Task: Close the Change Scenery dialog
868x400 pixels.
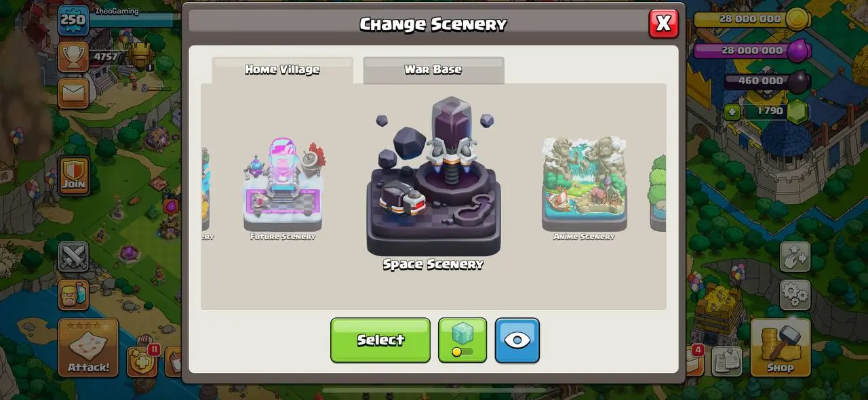Action: 663,24
